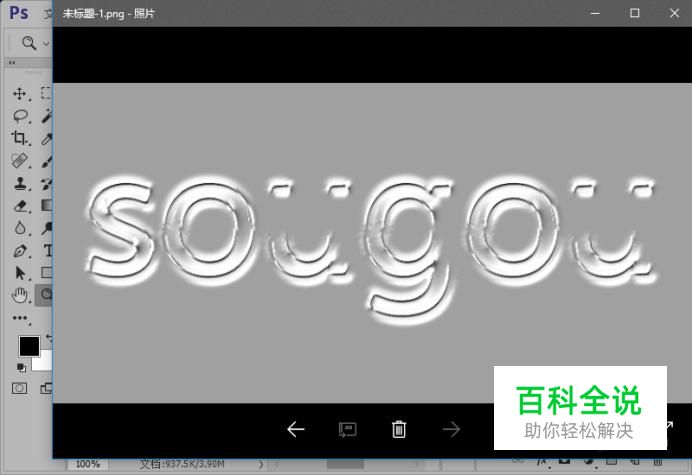Delete the photo with trash icon
The width and height of the screenshot is (692, 475).
click(x=399, y=429)
